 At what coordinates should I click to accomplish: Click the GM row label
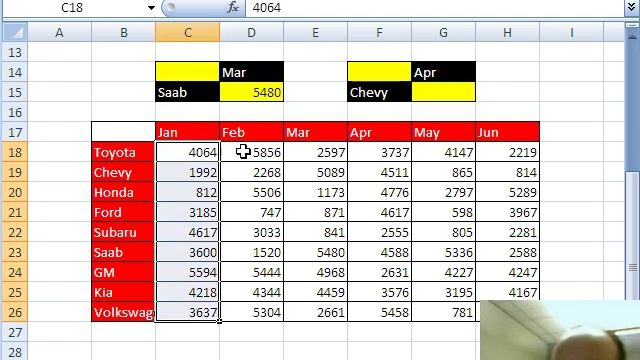124,272
